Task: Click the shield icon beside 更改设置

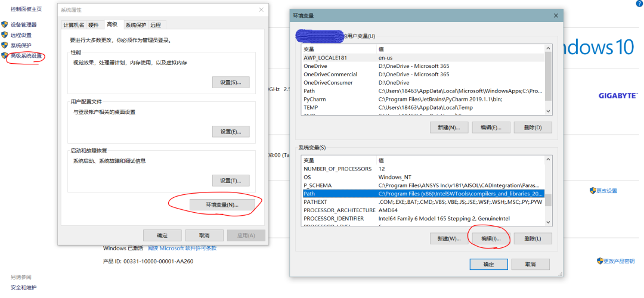Action: (593, 191)
